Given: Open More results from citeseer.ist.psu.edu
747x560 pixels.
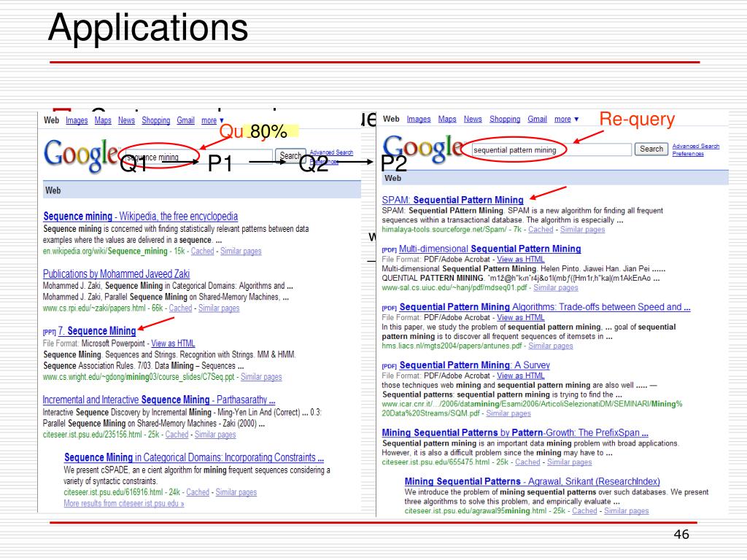Looking at the screenshot, I should click(124, 503).
